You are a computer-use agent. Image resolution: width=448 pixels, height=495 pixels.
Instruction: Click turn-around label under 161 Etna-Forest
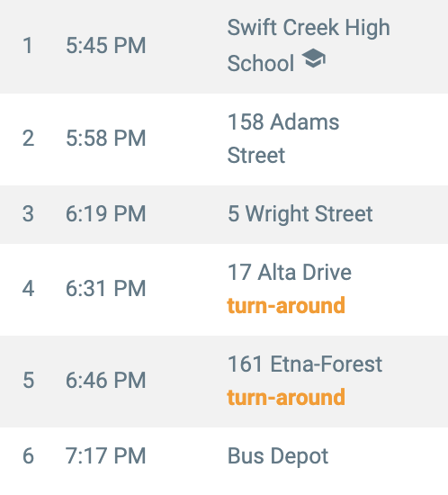pos(286,397)
